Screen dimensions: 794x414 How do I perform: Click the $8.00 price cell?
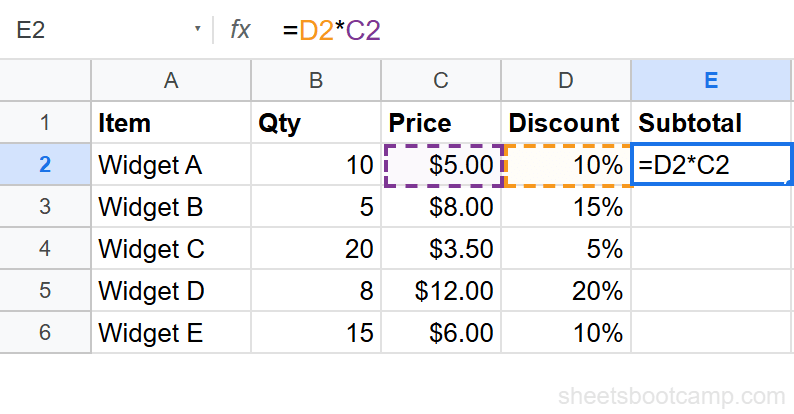coord(441,206)
